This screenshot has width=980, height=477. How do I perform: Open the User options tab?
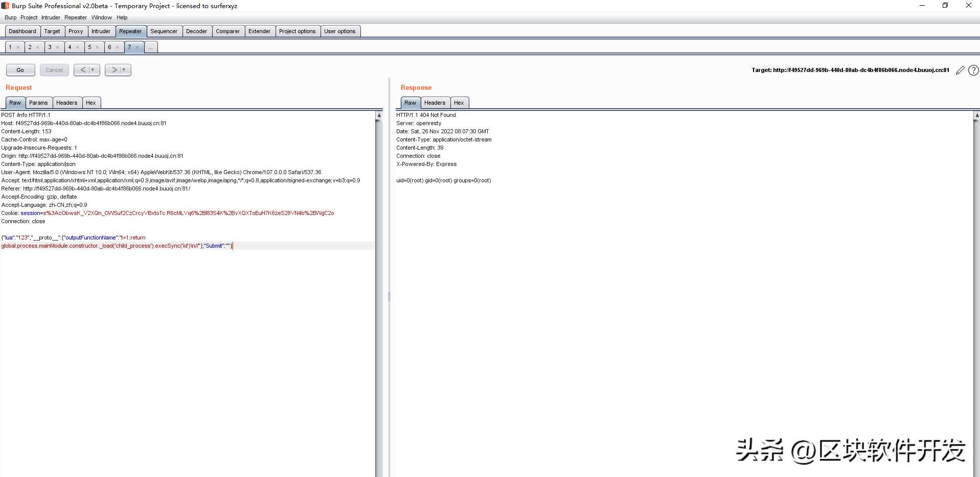pyautogui.click(x=339, y=31)
